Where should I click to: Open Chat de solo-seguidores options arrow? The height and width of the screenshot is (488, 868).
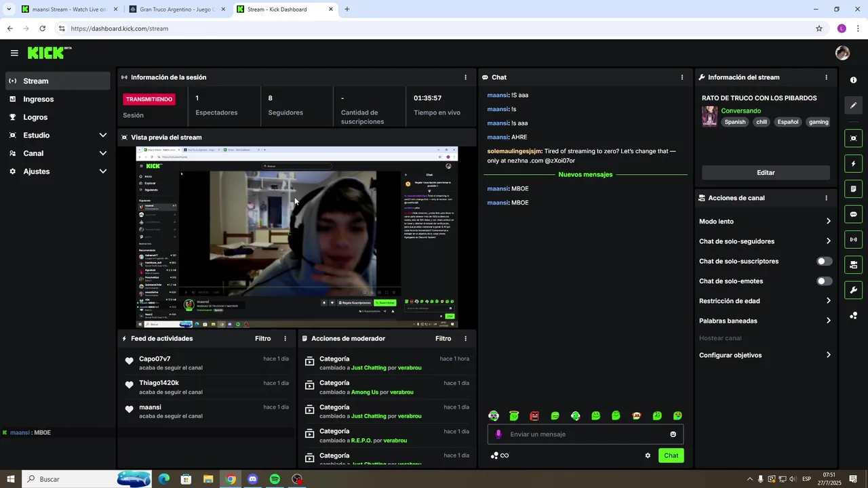[x=828, y=241]
